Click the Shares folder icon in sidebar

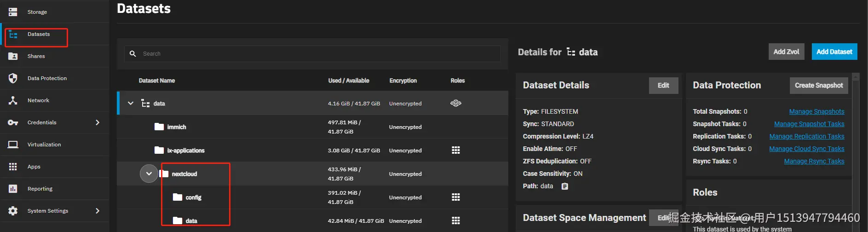[13, 56]
